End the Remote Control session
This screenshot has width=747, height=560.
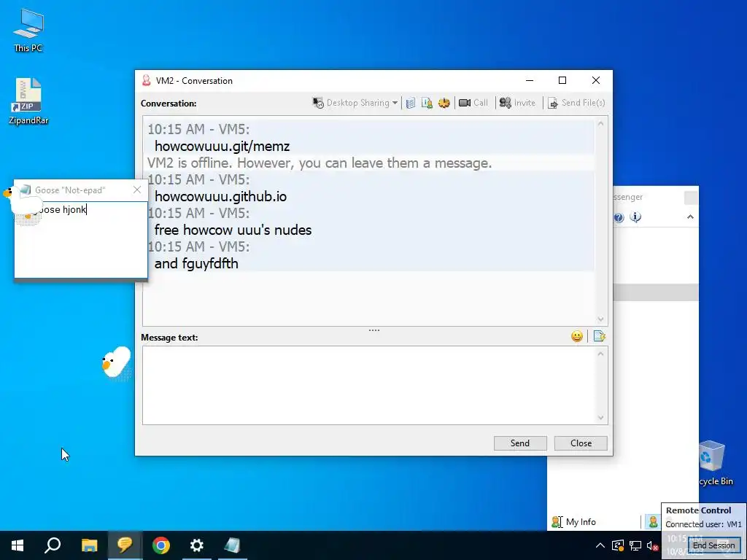tap(713, 545)
